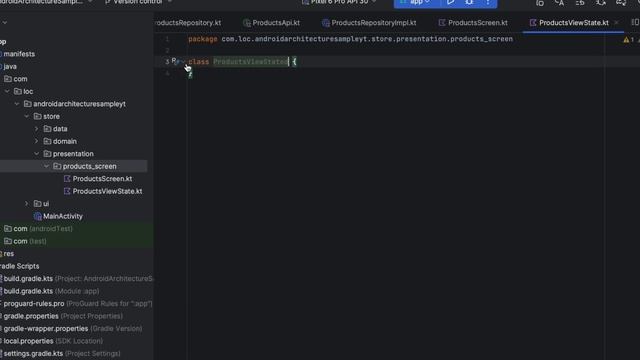The image size is (640, 360).
Task: Open the app run configuration dropdown
Action: tap(416, 2)
